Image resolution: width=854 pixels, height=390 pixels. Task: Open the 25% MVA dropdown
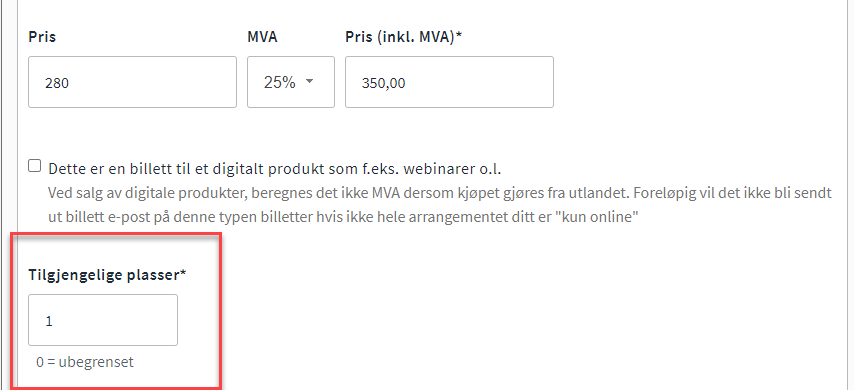pos(291,82)
